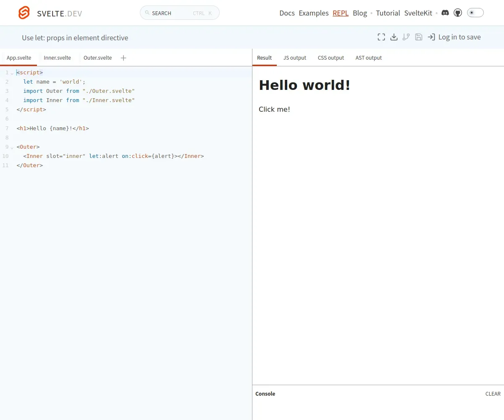Fork this REPL project

pyautogui.click(x=406, y=37)
